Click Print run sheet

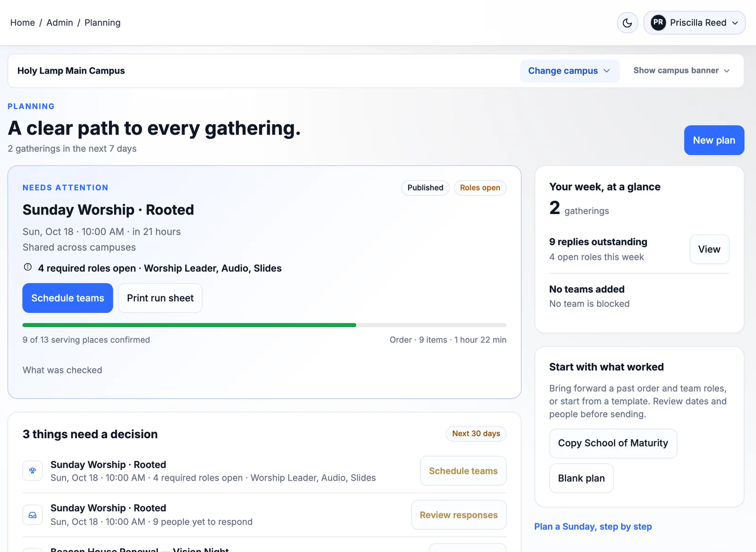click(160, 298)
